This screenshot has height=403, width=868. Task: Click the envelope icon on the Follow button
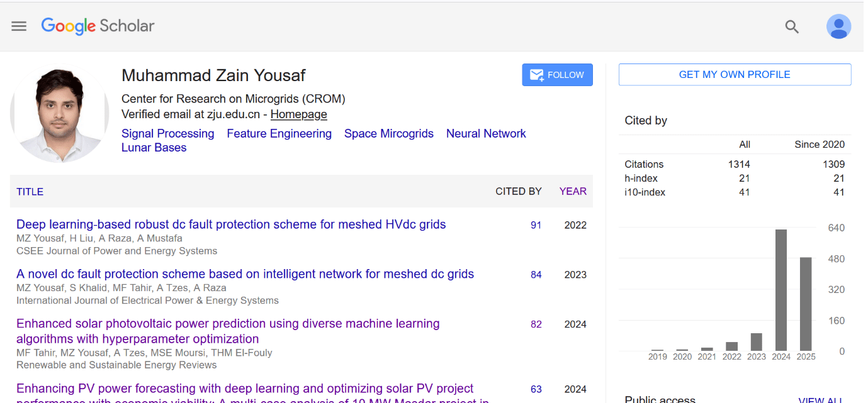tap(536, 74)
